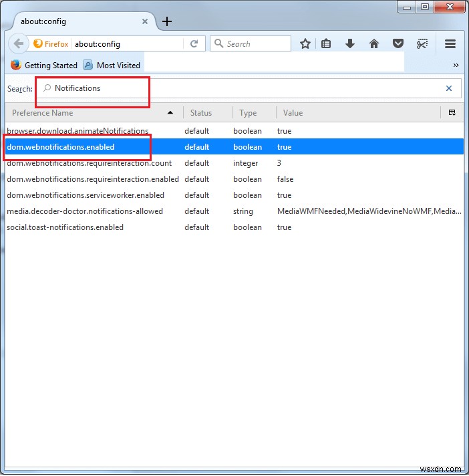Image resolution: width=469 pixels, height=476 pixels.
Task: Open the Firefox hamburger menu
Action: pyautogui.click(x=450, y=43)
